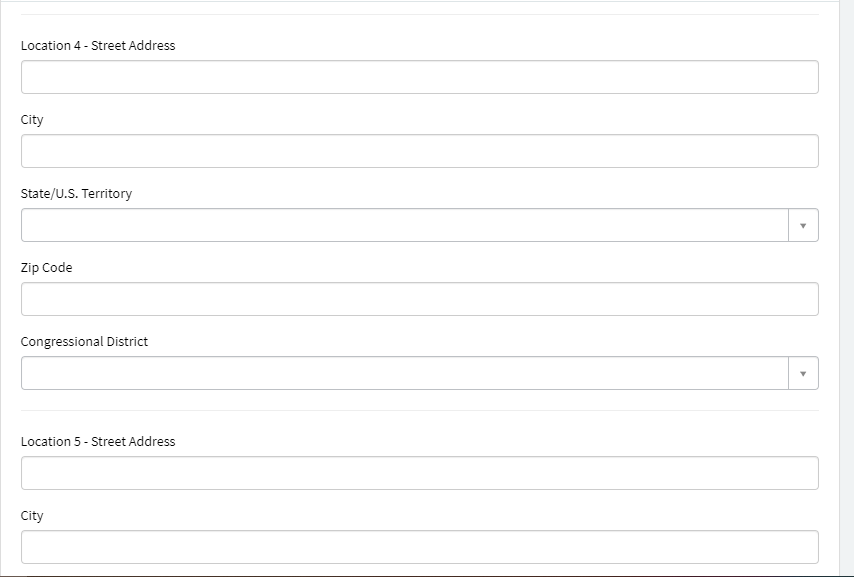854x577 pixels.
Task: Click the 'Location 4 - Street Address' label
Action: 98,45
